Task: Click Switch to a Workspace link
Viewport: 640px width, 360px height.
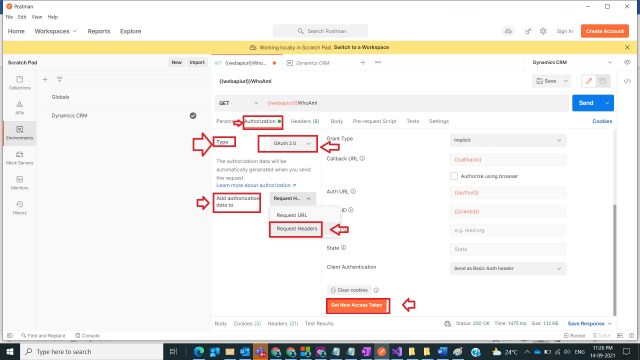Action: point(361,47)
